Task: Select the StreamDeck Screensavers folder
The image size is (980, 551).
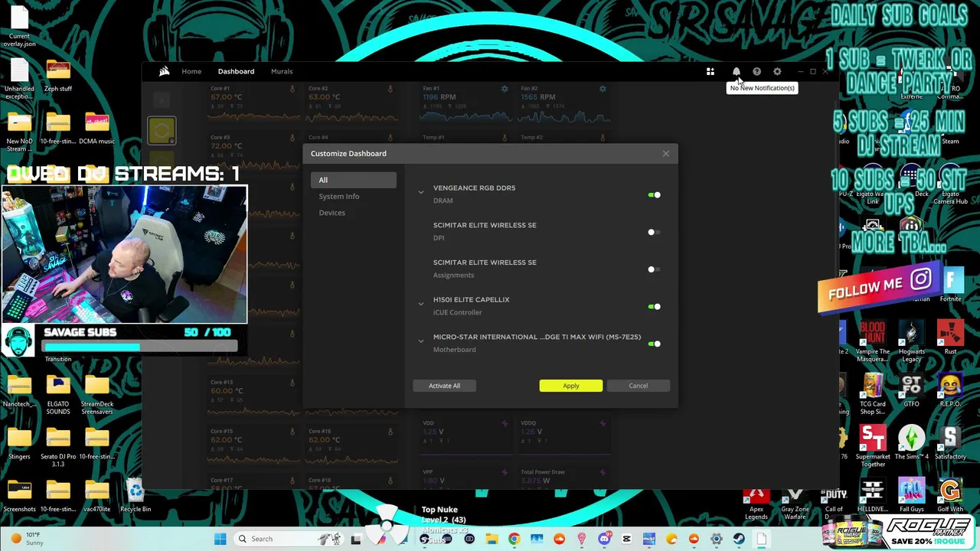Action: pyautogui.click(x=96, y=396)
